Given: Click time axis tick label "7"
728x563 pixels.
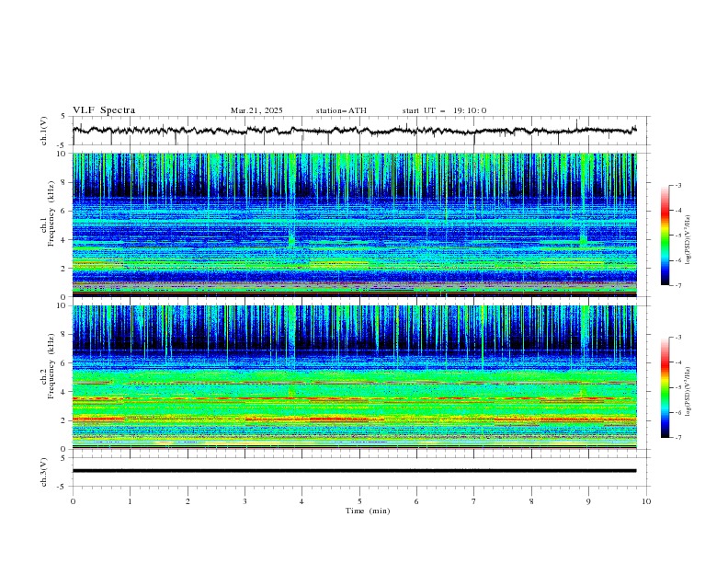Looking at the screenshot, I should pos(474,501).
